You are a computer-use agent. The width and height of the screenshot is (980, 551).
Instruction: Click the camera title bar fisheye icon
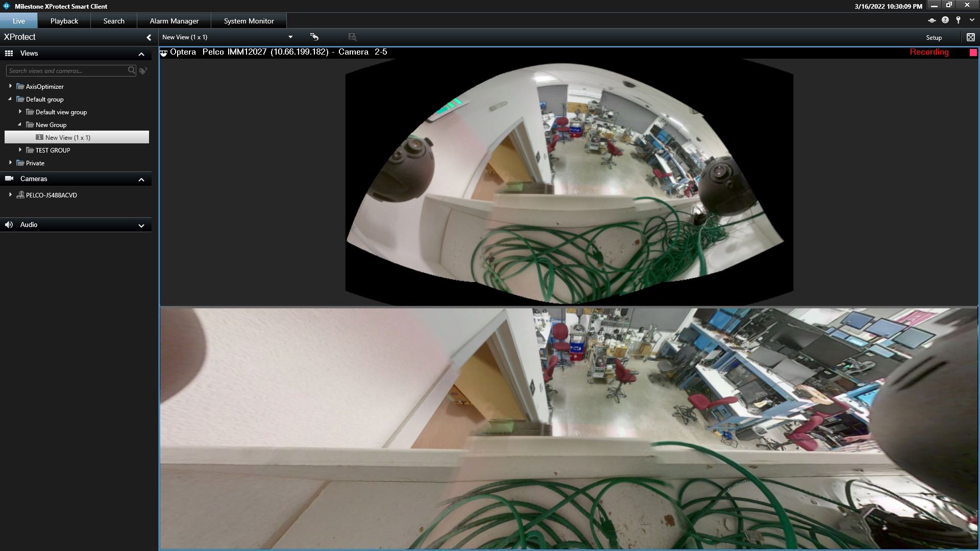click(164, 53)
